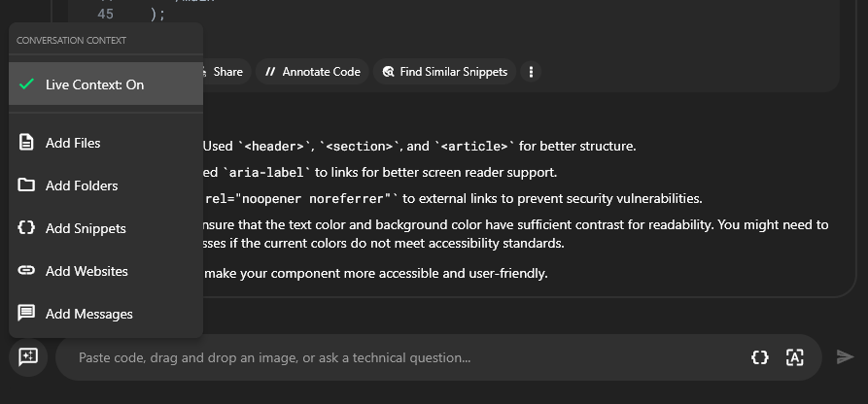Click the '<article>' code text
The height and width of the screenshot is (404, 868).
474,146
